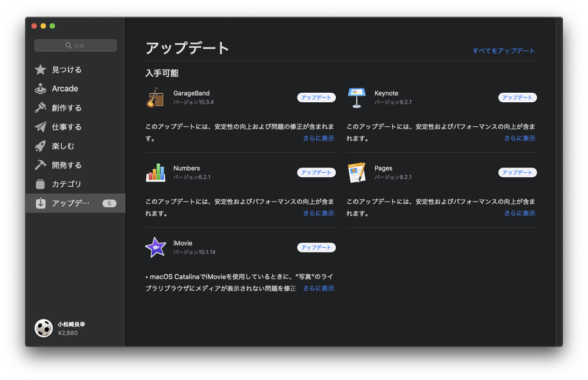Image resolution: width=588 pixels, height=380 pixels.
Task: Click the hammer icon for 開発する
Action: coord(41,165)
